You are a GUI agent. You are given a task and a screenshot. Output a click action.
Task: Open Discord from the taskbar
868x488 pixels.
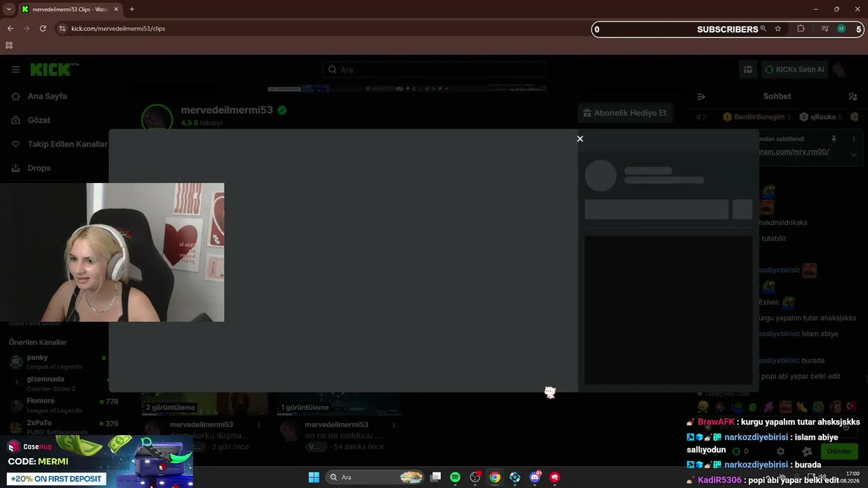tap(535, 477)
